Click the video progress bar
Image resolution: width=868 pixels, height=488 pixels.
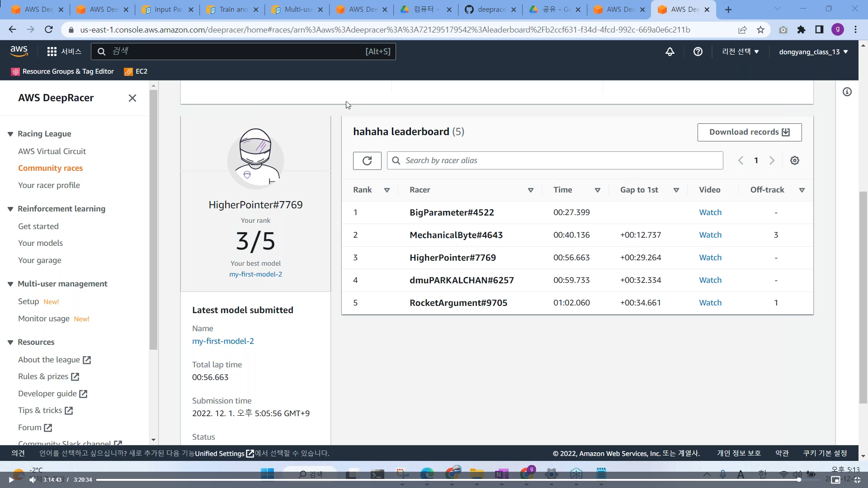point(448,479)
